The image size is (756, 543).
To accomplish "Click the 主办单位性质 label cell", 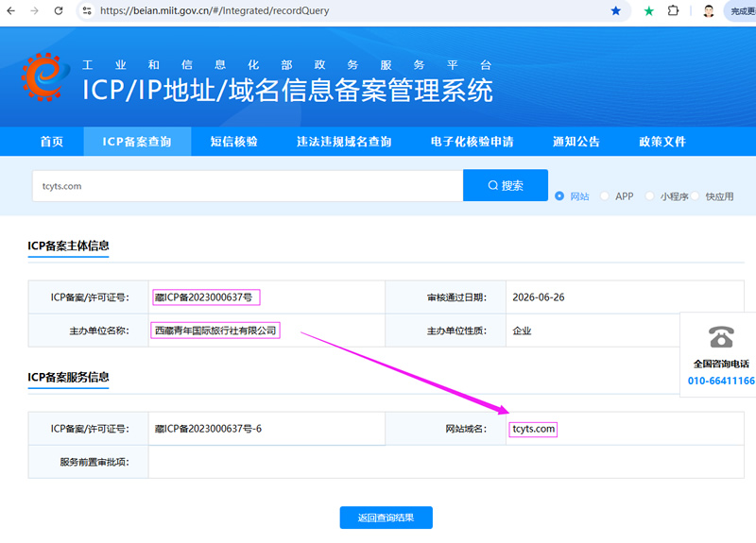I will (445, 331).
